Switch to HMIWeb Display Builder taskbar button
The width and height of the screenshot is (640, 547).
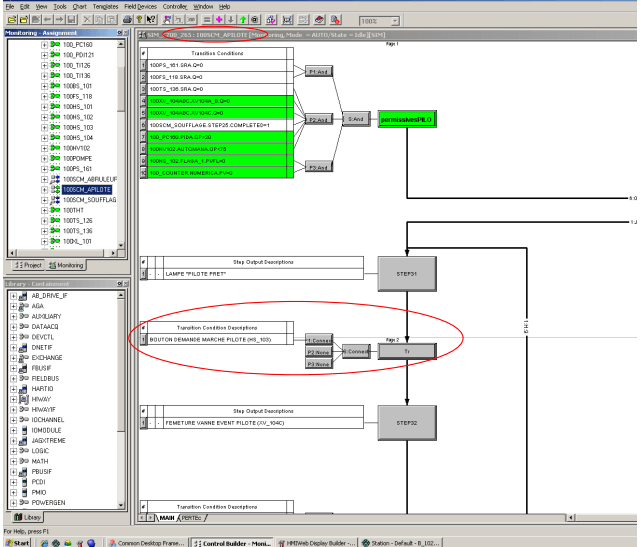click(316, 543)
